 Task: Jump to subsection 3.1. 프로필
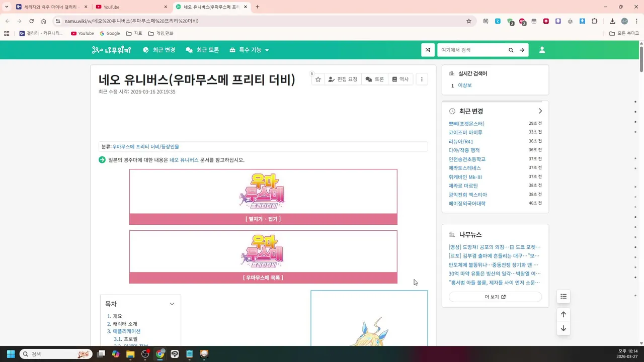tap(126, 339)
